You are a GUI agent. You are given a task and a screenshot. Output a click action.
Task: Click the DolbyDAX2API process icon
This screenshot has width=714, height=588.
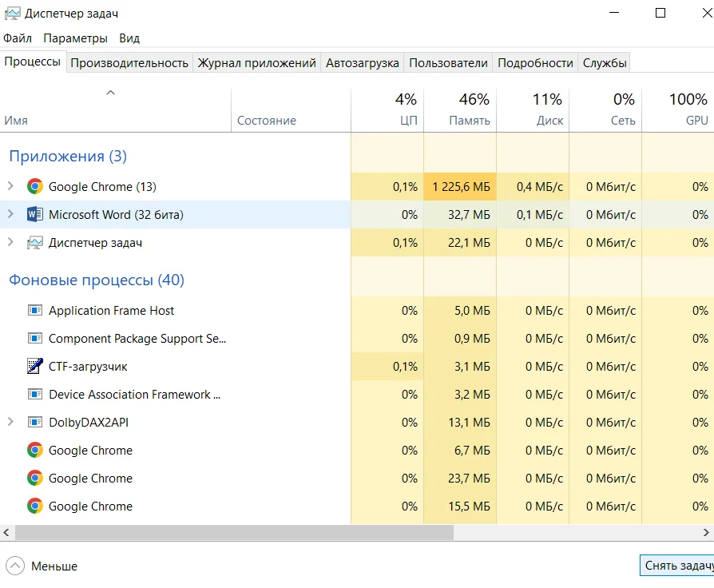[x=34, y=423]
